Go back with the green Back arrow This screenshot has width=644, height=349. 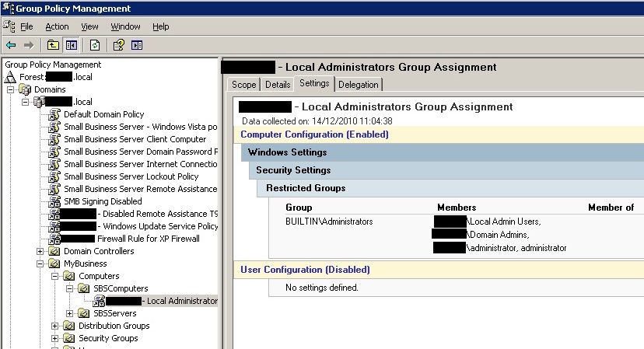coord(11,45)
